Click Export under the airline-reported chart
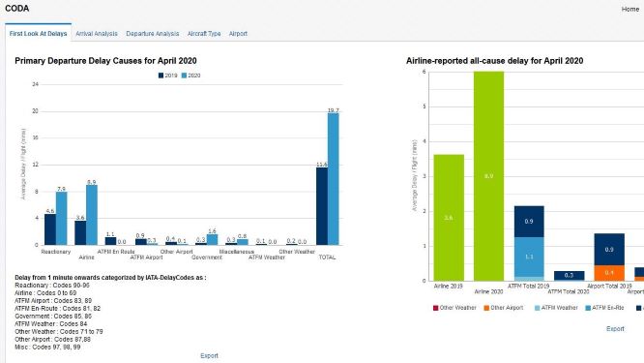Screen dimensions: 644x363 coord(615,328)
